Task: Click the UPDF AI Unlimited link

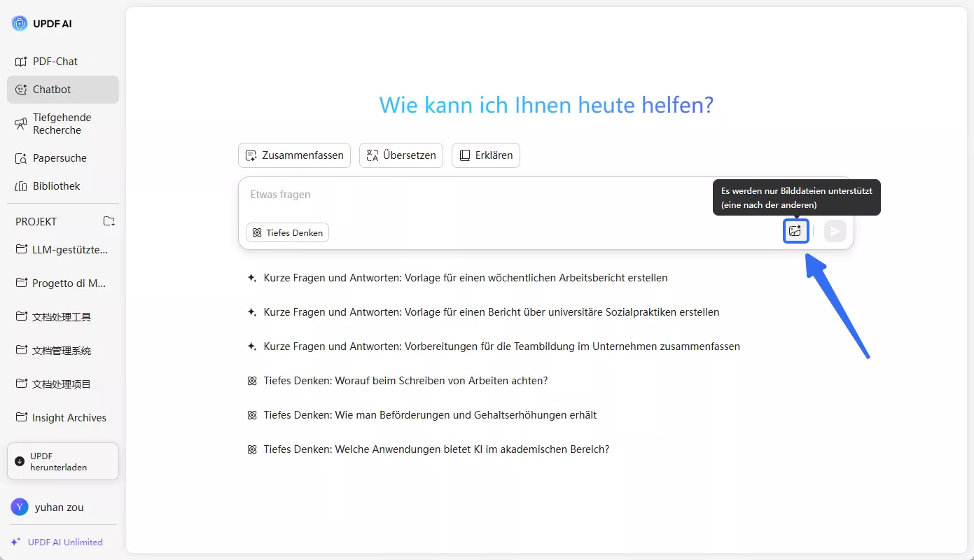Action: pos(57,542)
